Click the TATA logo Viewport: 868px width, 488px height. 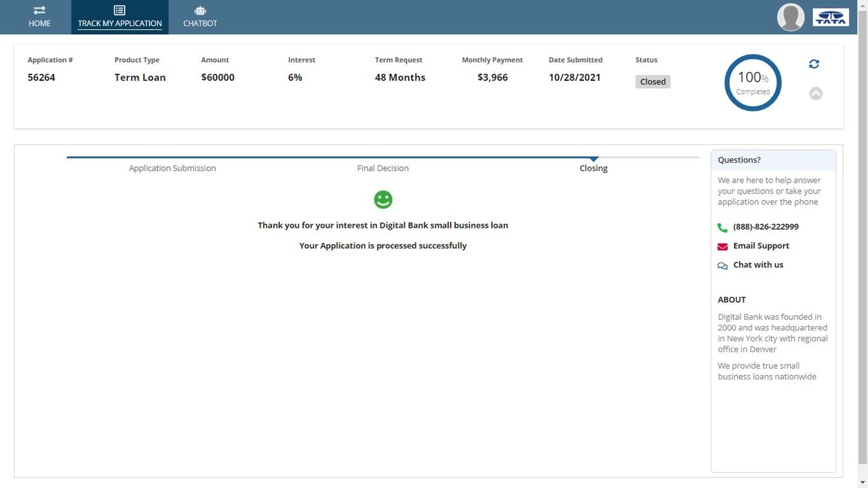point(831,17)
